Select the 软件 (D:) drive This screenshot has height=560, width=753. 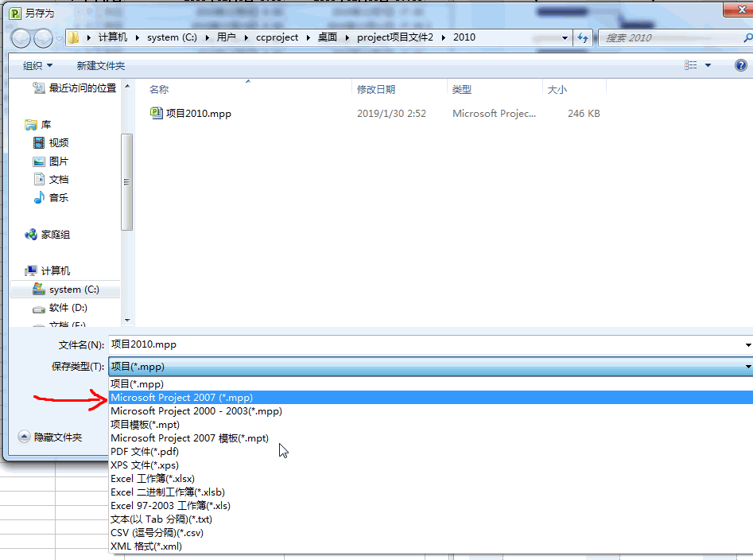click(x=60, y=308)
